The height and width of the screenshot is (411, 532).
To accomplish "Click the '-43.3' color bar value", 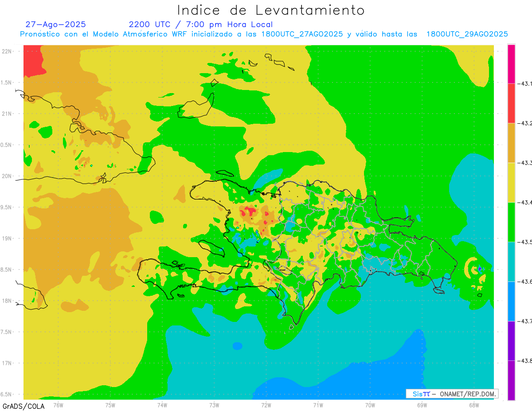I will tap(525, 163).
